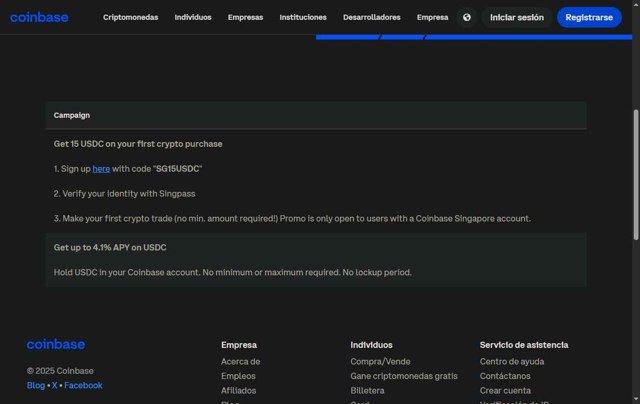Screen dimensions: 640x404
Task: Open the Acerca de link
Action: [240, 362]
